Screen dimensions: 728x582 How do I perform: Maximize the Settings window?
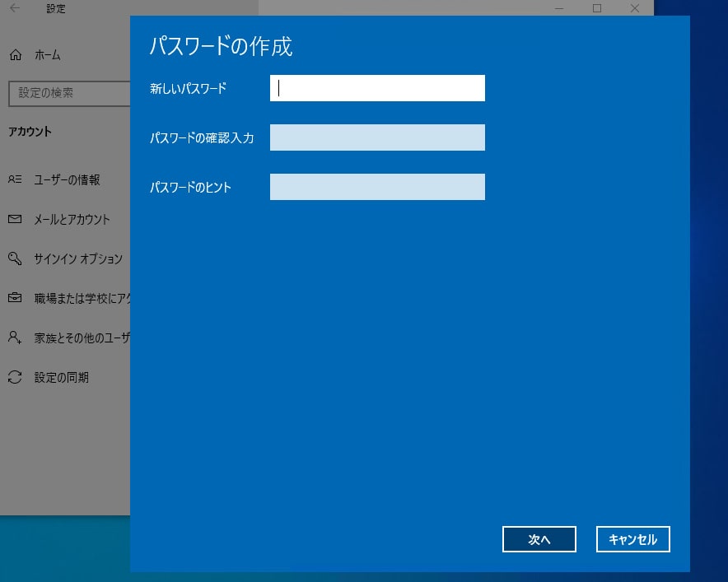coord(597,8)
